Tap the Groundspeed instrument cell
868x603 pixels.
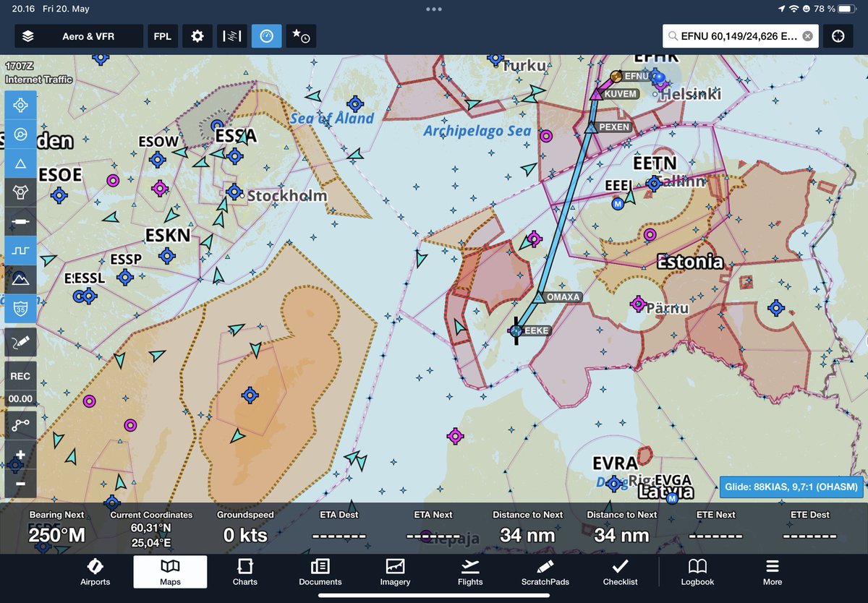pos(245,529)
